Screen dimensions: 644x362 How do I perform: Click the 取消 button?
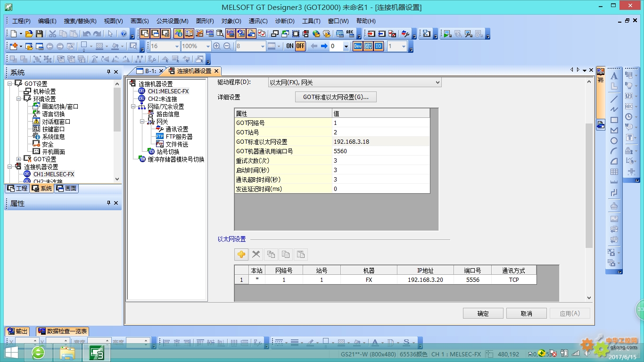coord(527,313)
